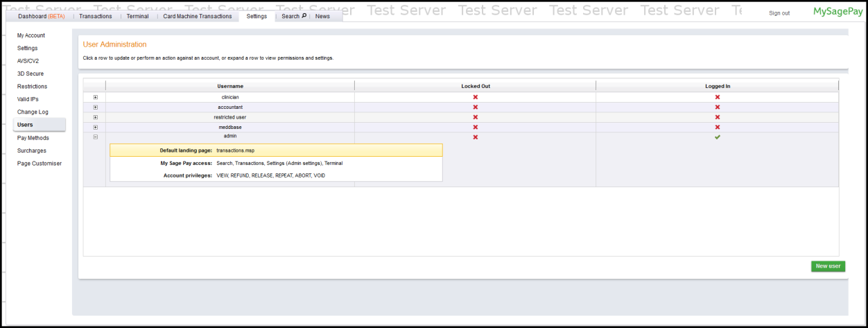
Task: Click the green check mark for admin
Action: click(x=718, y=137)
